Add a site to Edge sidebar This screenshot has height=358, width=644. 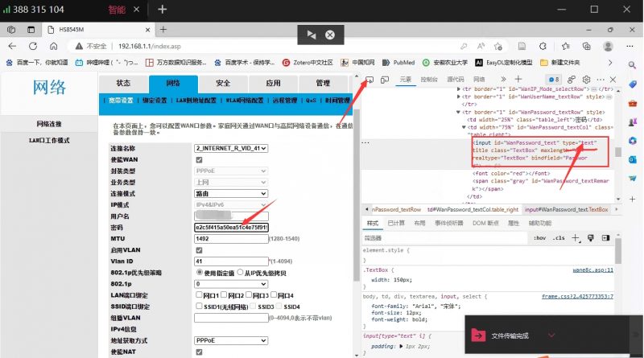[632, 200]
